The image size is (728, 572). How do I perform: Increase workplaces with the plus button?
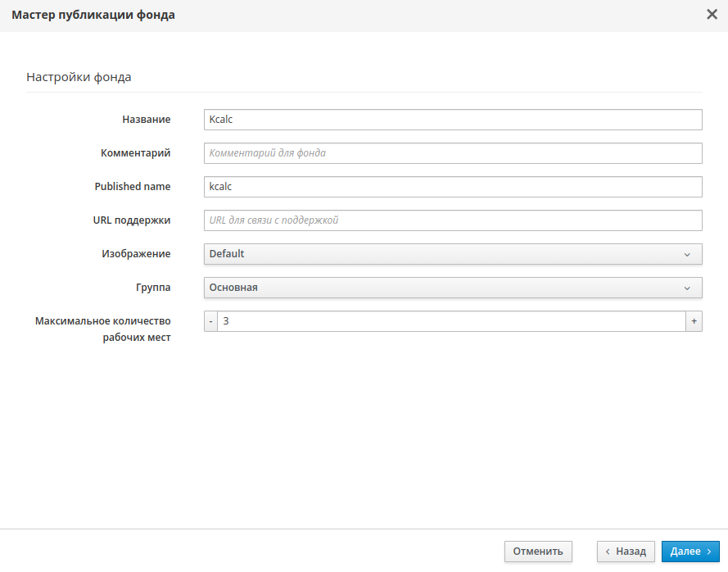[x=694, y=321]
